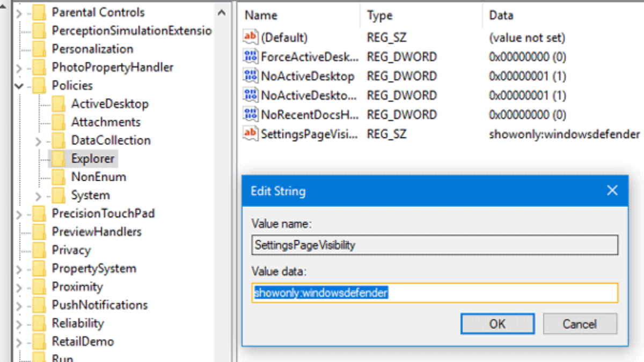
Task: Collapse the Policies tree node
Action: [x=19, y=86]
